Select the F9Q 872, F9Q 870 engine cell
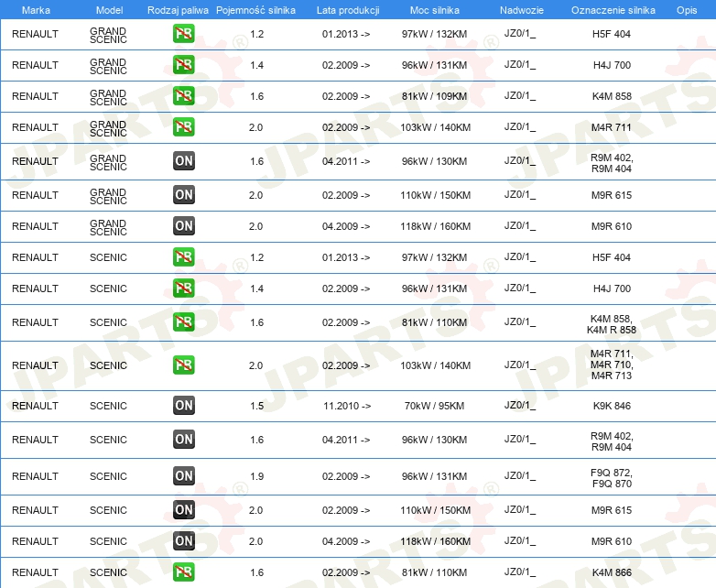The width and height of the screenshot is (716, 588). (612, 478)
